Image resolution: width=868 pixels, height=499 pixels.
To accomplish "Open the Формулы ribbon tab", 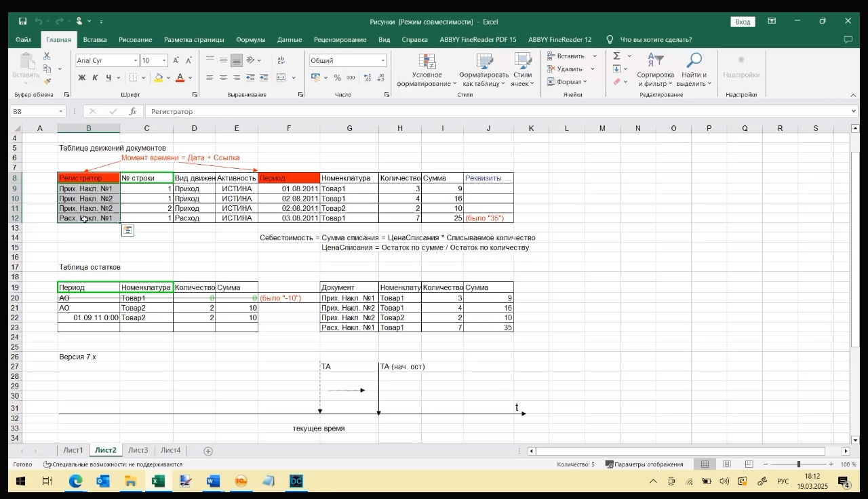I will pyautogui.click(x=250, y=39).
